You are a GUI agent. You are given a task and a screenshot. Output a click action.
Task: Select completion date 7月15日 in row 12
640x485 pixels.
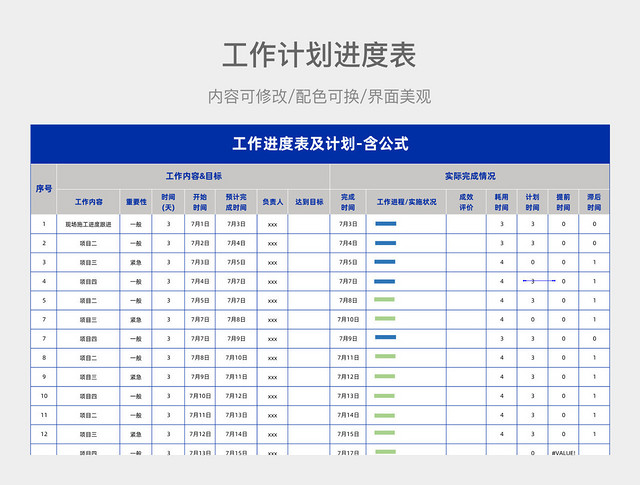(348, 434)
